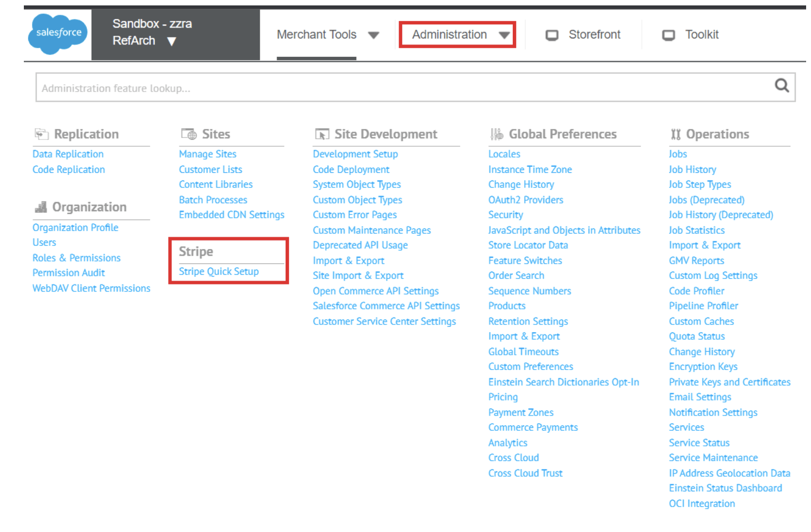This screenshot has height=532, width=811.
Task: Focus the Administration feature lookup field
Action: tap(415, 87)
